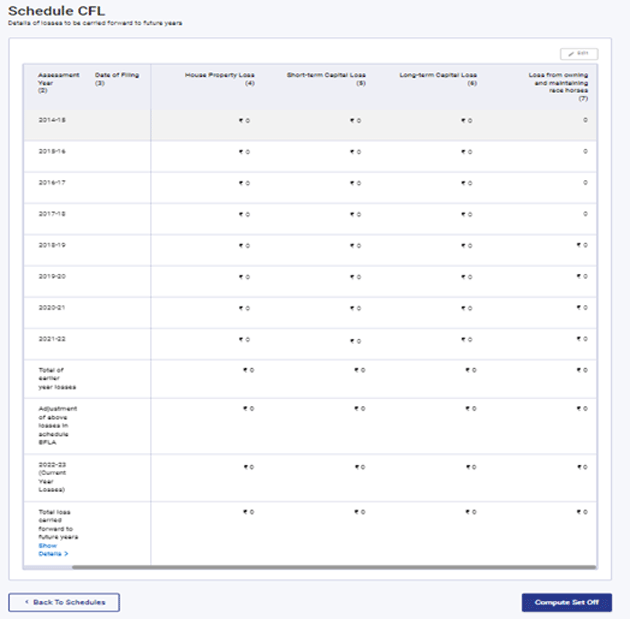Click the 2018-19 assessment year cell

point(52,245)
